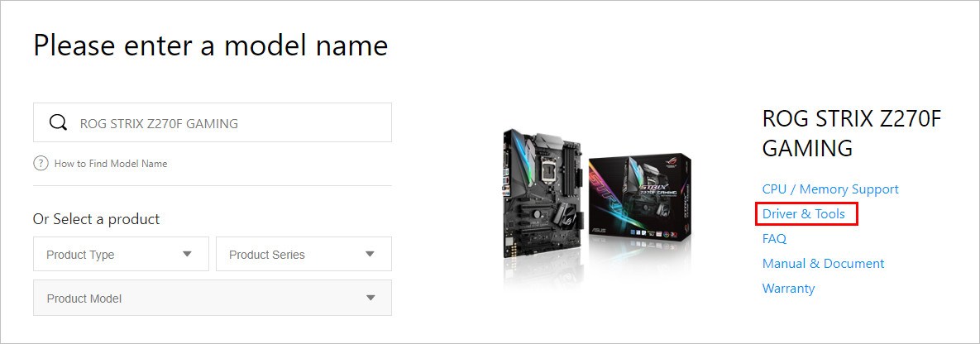The width and height of the screenshot is (980, 344).
Task: Select the Warranty link
Action: 788,289
